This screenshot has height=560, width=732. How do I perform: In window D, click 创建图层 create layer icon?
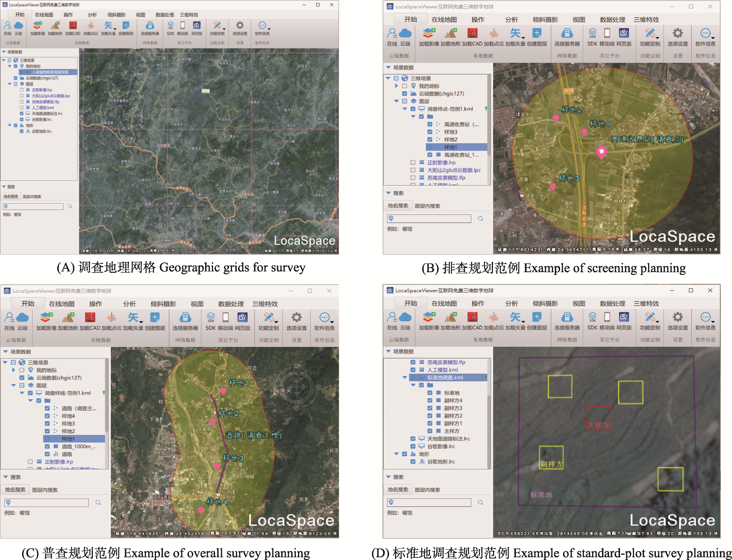[x=537, y=317]
